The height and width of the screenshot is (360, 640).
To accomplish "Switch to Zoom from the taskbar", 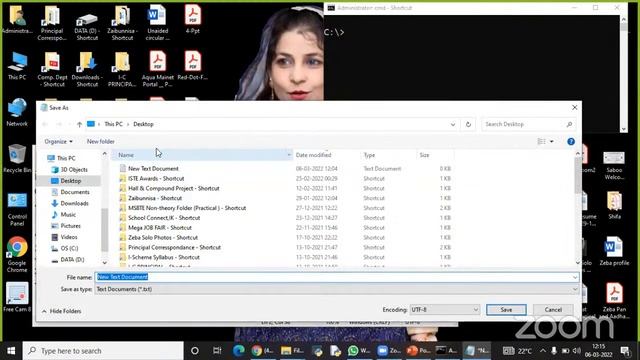I will (389, 351).
